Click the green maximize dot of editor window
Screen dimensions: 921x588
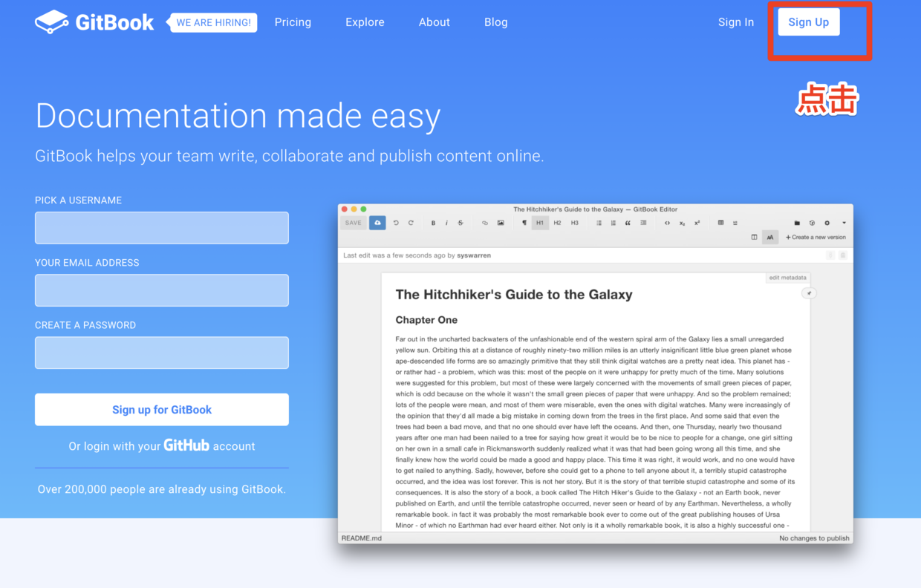(363, 209)
